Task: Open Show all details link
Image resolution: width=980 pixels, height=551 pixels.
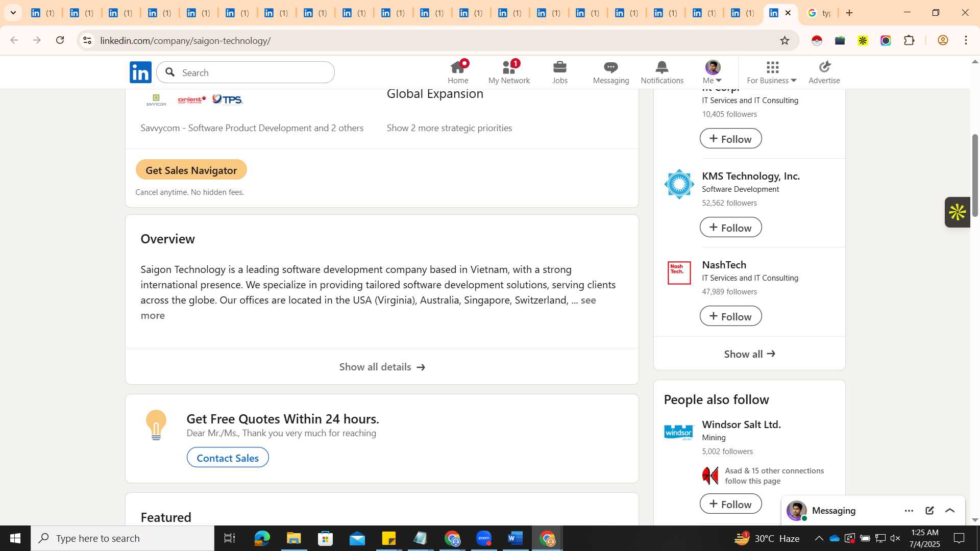Action: 382,367
